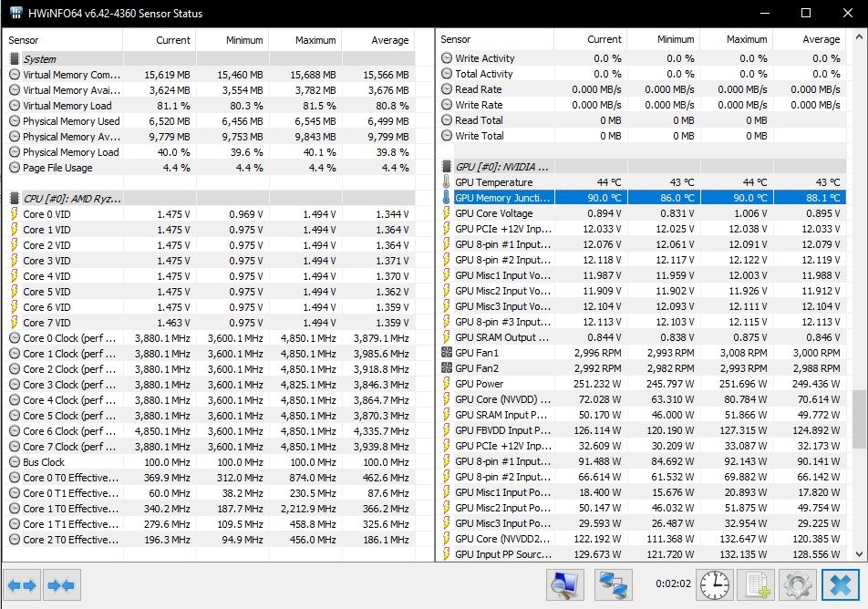Click the HWiNFO64 title bar app icon
This screenshot has width=868, height=609.
coord(16,14)
